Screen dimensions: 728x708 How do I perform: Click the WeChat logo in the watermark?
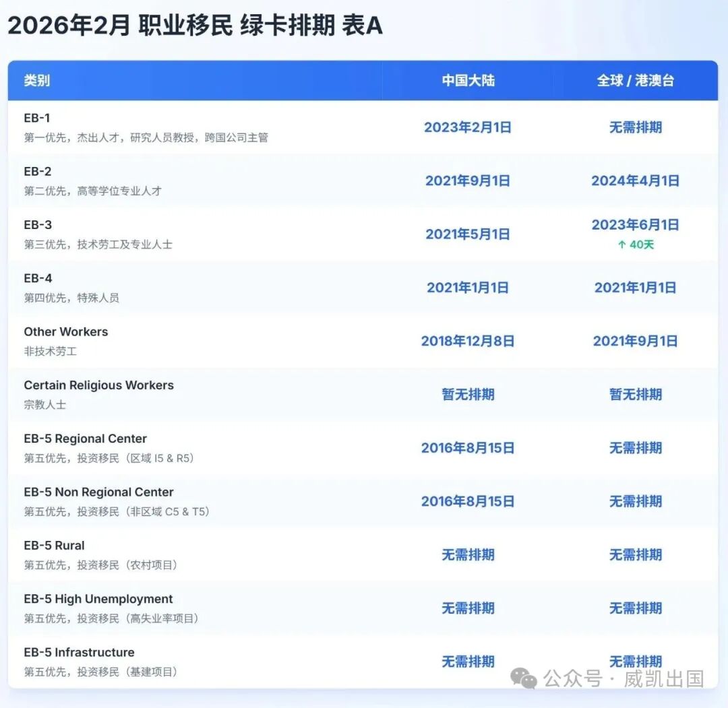tap(524, 678)
